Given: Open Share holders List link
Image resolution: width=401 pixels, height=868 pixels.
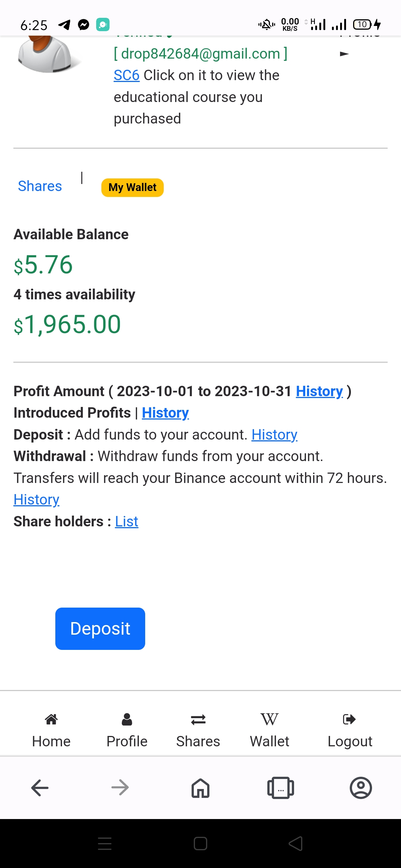Looking at the screenshot, I should (127, 522).
